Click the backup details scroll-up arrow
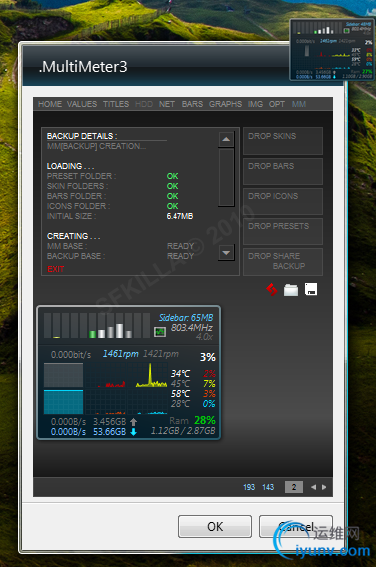Viewport: 376px width, 567px height. click(226, 139)
